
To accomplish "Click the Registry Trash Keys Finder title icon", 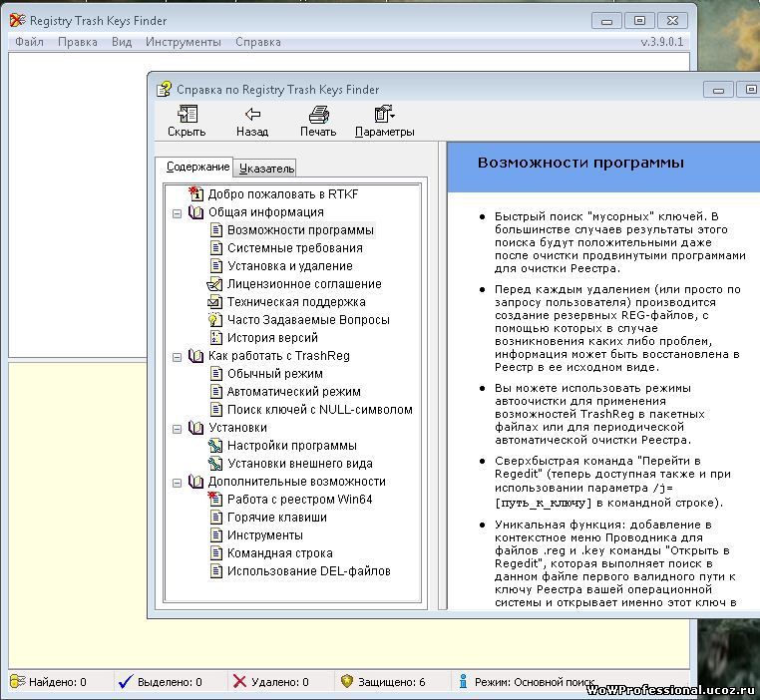I will click(x=17, y=20).
